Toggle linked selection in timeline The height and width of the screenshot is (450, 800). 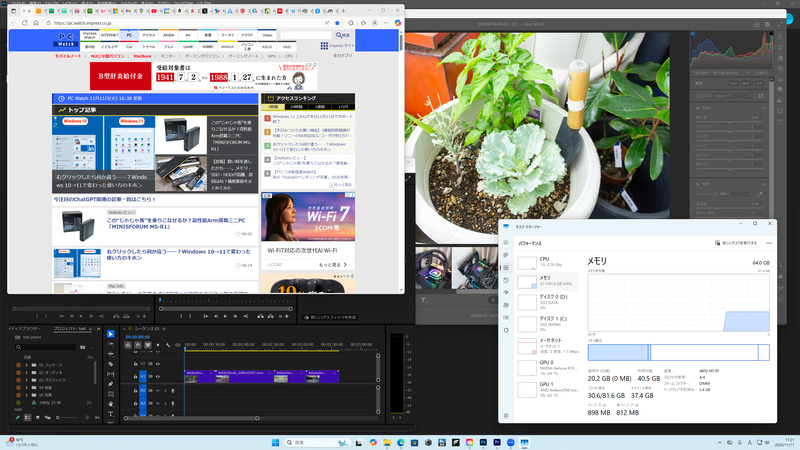147,345
